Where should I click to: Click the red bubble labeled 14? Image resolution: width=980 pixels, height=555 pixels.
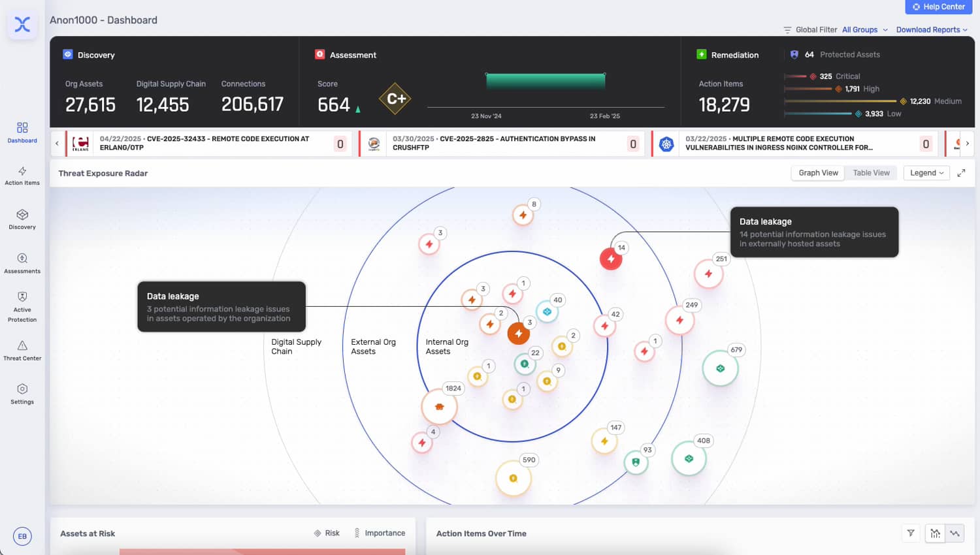[611, 259]
